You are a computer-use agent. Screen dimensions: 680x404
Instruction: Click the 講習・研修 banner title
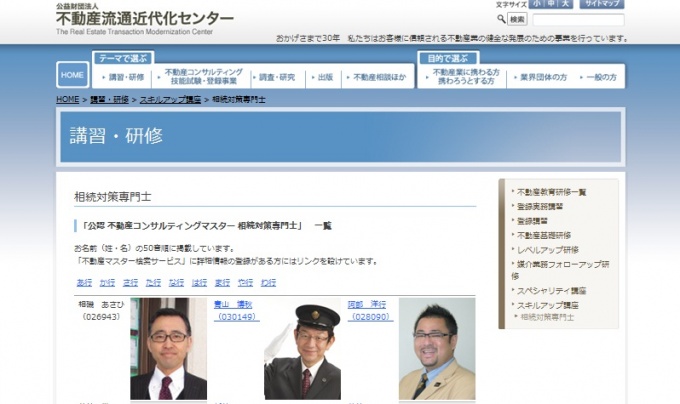pos(116,136)
